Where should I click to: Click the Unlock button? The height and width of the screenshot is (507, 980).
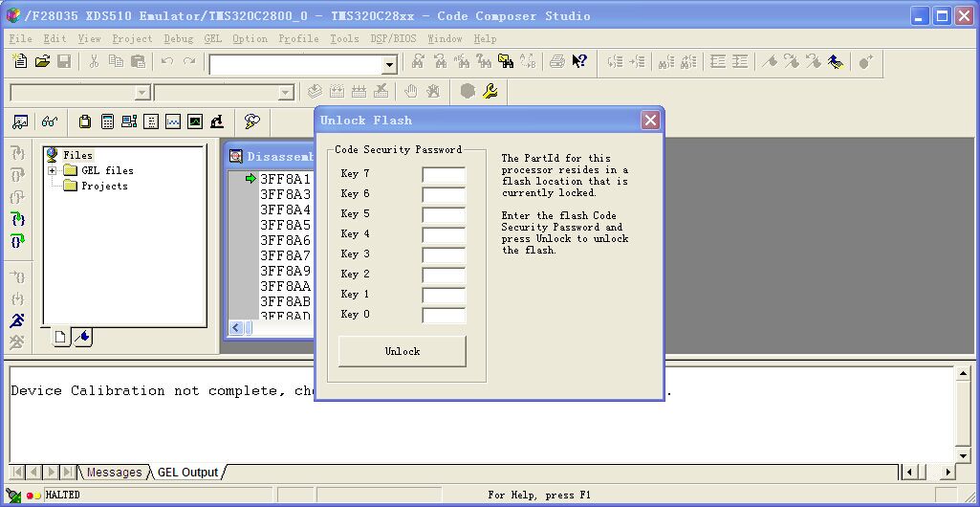(403, 351)
